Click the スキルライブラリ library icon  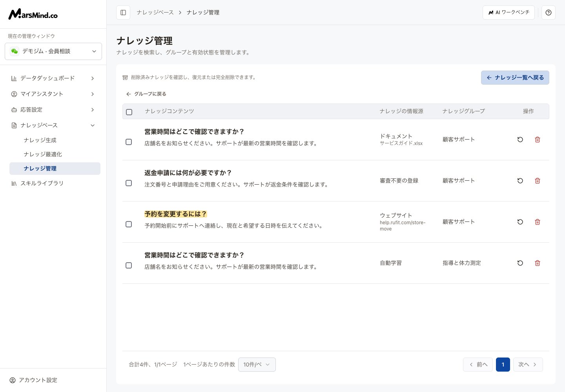tap(14, 183)
